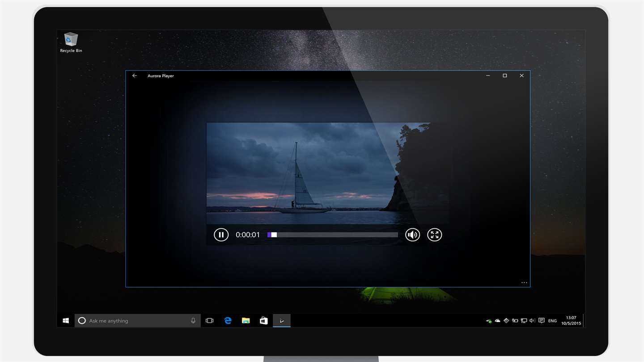Switch the video to fullscreen

coord(434,235)
